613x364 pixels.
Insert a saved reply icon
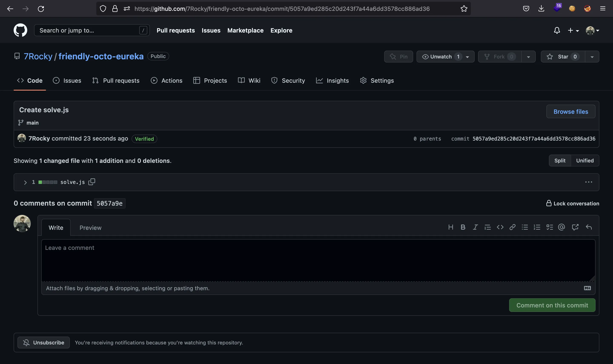click(589, 227)
